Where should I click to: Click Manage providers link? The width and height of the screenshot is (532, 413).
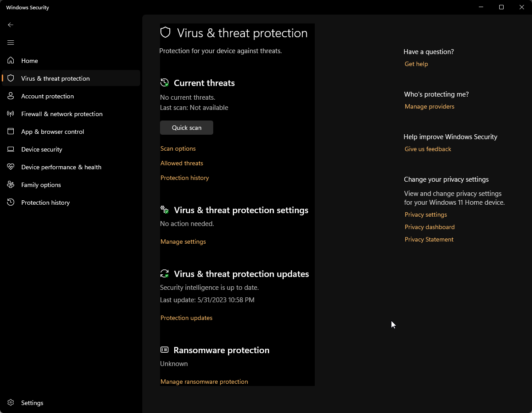click(430, 106)
